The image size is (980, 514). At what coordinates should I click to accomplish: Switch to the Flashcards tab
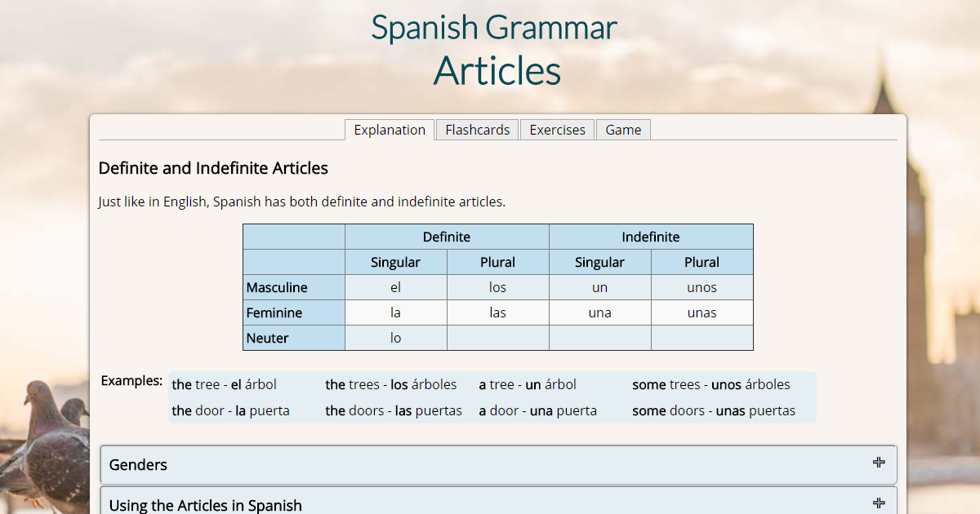(x=477, y=129)
